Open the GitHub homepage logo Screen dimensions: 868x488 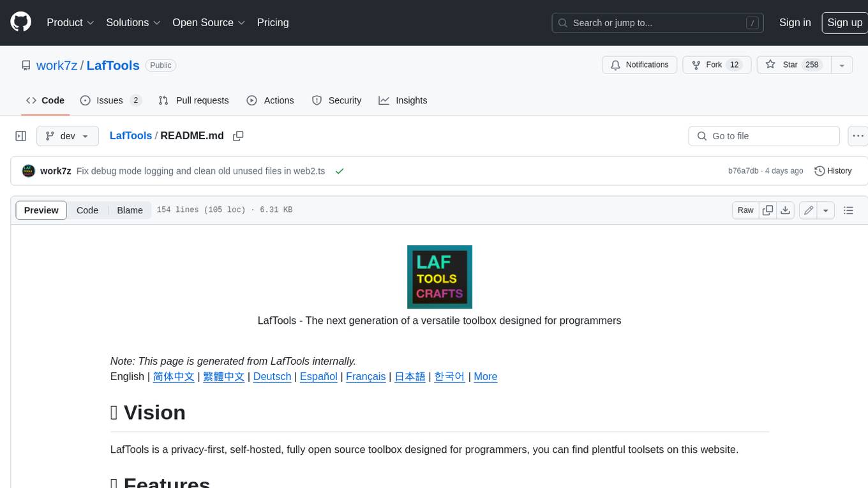[20, 22]
